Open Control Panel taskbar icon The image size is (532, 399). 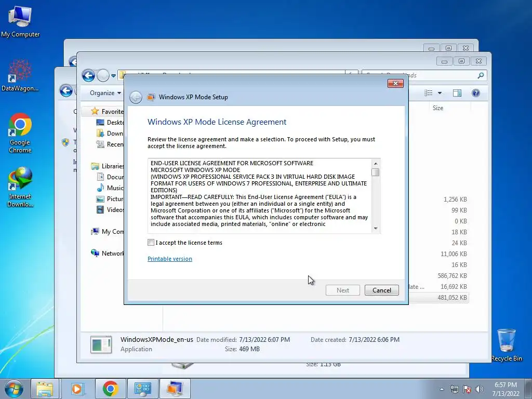(x=142, y=389)
